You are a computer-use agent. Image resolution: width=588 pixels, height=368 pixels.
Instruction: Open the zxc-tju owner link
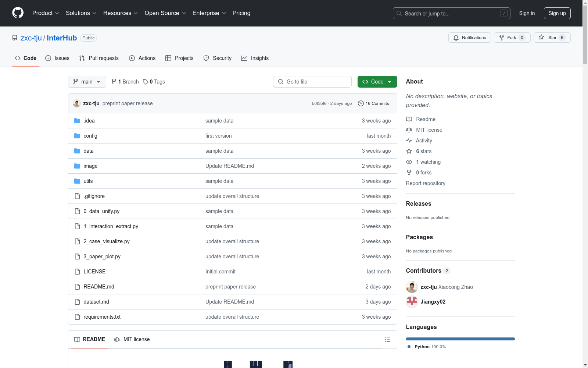click(31, 38)
